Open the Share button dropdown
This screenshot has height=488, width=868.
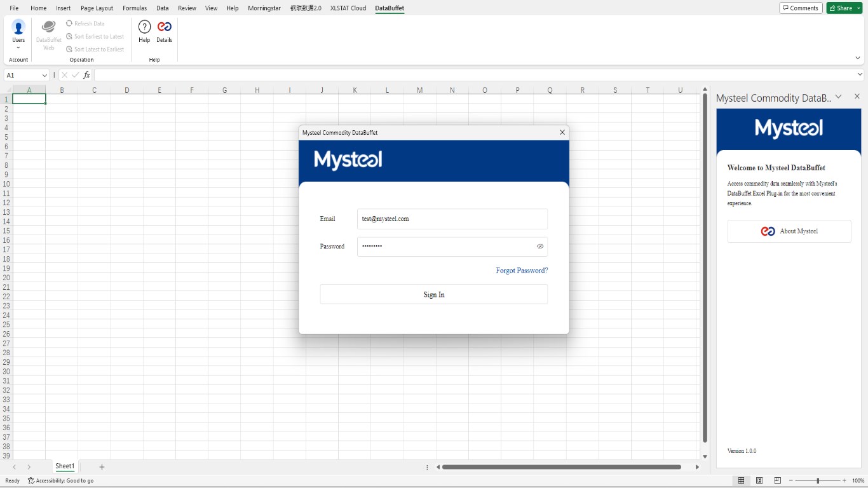tap(859, 8)
